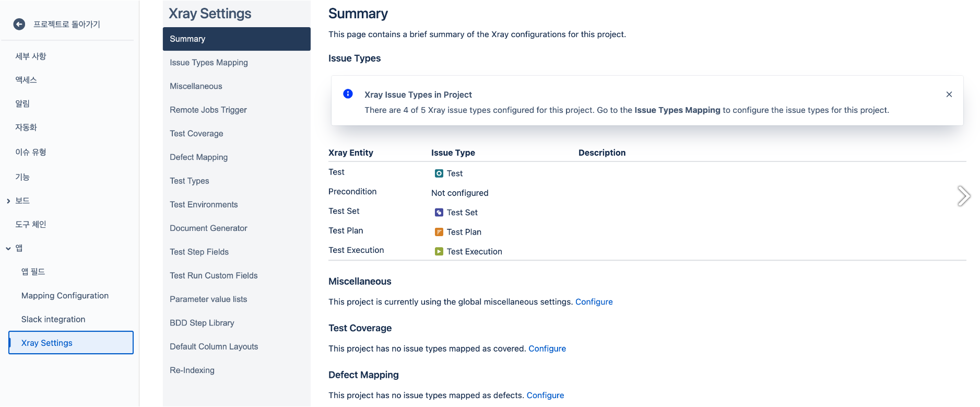The width and height of the screenshot is (980, 407).
Task: Select Xray Settings in the left sidebar
Action: (x=47, y=343)
